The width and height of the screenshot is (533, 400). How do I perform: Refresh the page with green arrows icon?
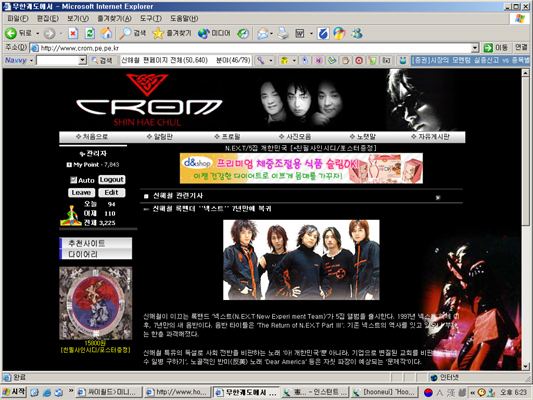[x=90, y=33]
